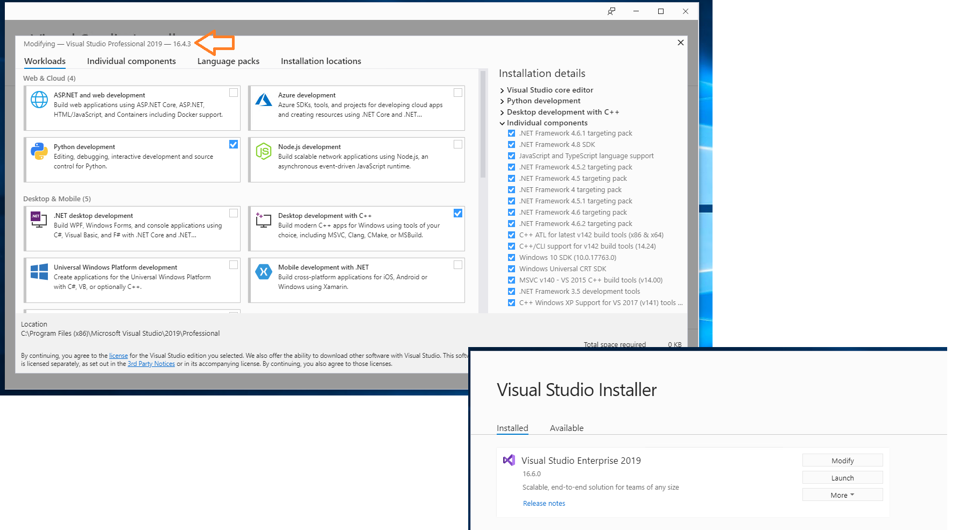Enable Universal Windows Platform development workload
Image resolution: width=980 pixels, height=530 pixels.
[234, 265]
